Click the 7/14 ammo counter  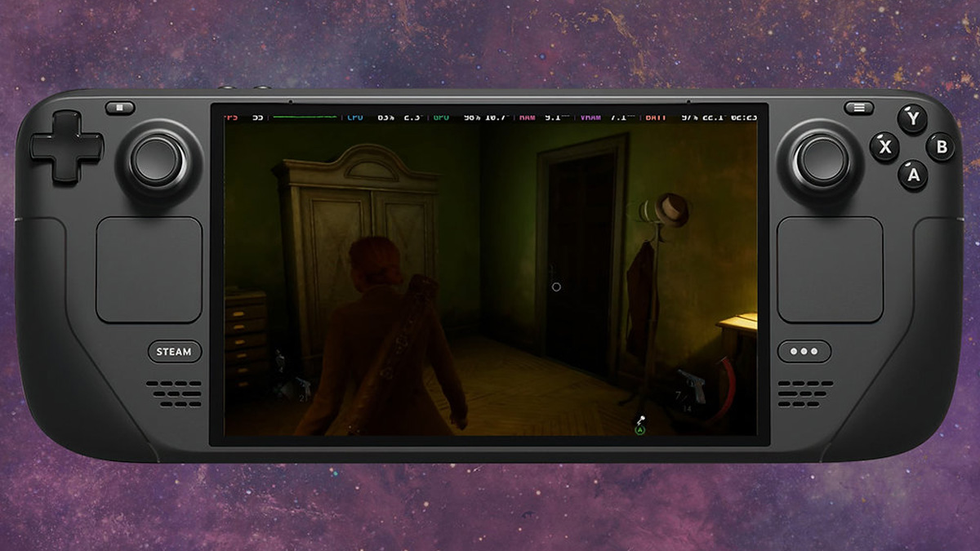[x=684, y=400]
